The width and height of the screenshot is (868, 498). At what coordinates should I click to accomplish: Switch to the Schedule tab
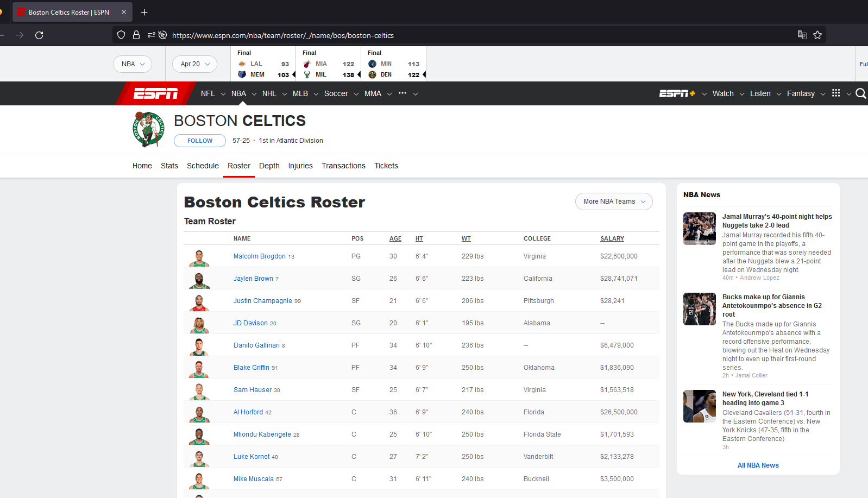[203, 166]
